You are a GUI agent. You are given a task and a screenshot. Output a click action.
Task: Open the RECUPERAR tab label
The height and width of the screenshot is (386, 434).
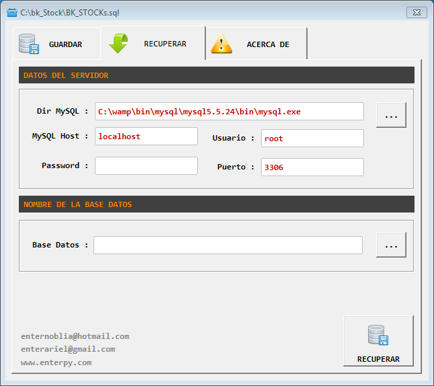click(x=165, y=44)
